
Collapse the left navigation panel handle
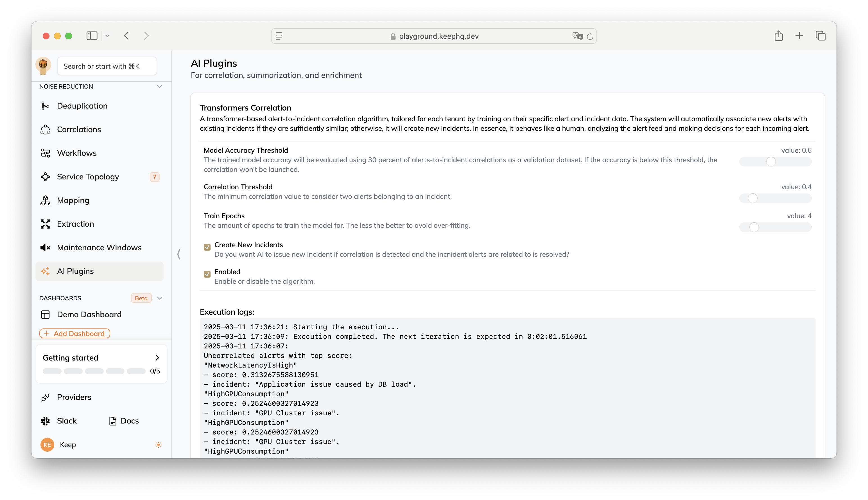[x=179, y=254]
